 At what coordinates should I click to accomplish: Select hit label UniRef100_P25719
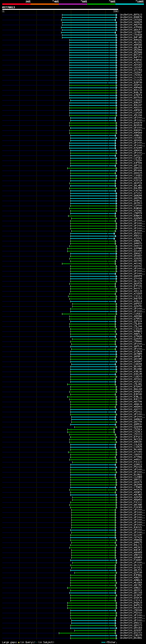(131, 180)
